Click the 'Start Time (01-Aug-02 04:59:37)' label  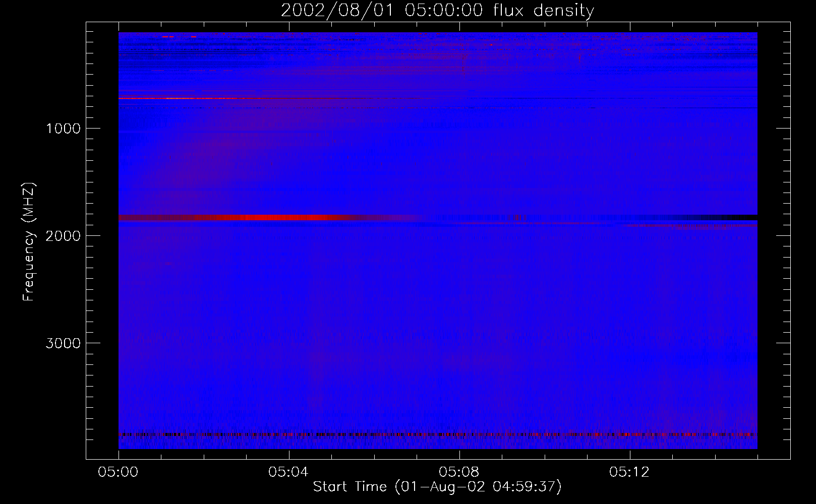(437, 487)
